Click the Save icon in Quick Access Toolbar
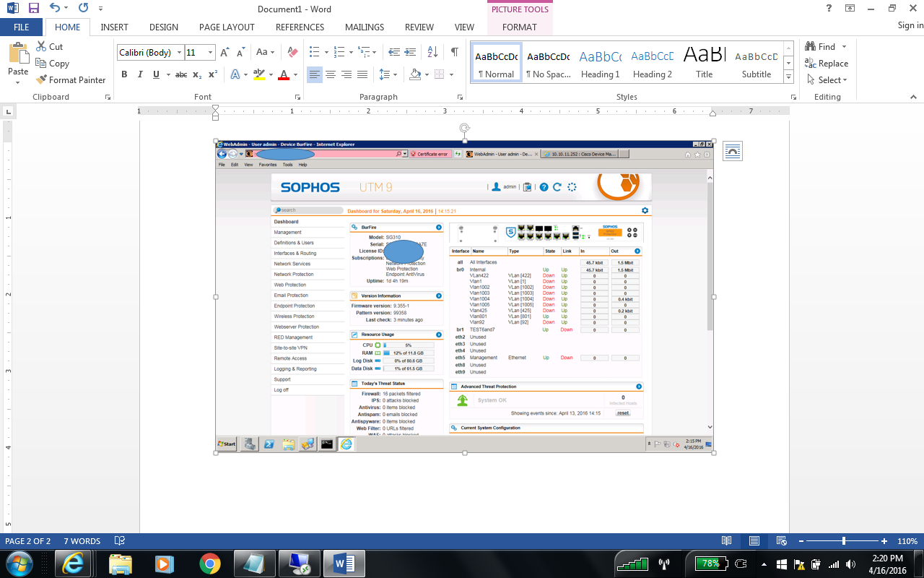Screen dimensions: 924x578 click(34, 9)
